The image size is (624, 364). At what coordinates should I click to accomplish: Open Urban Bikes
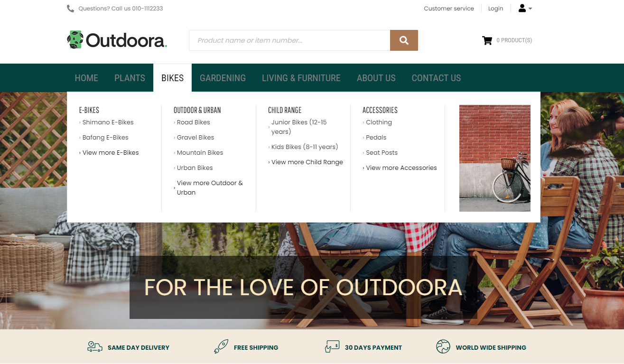coord(195,168)
